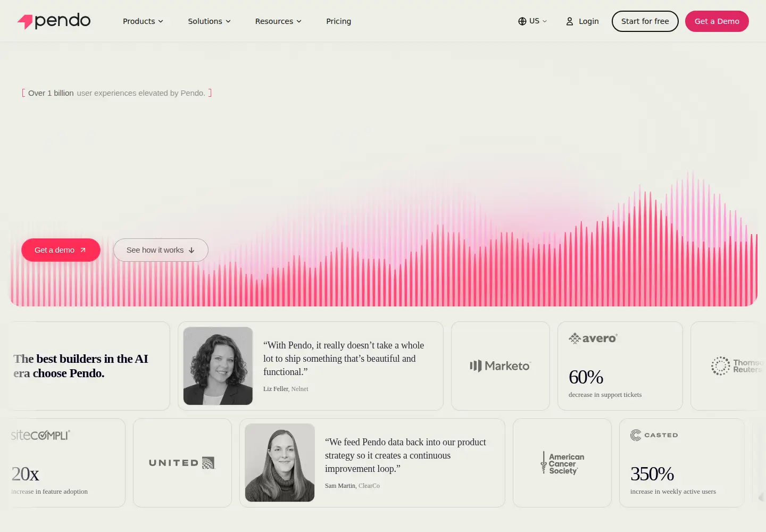766x532 pixels.
Task: Click the American Cancer Society logo
Action: point(562,463)
